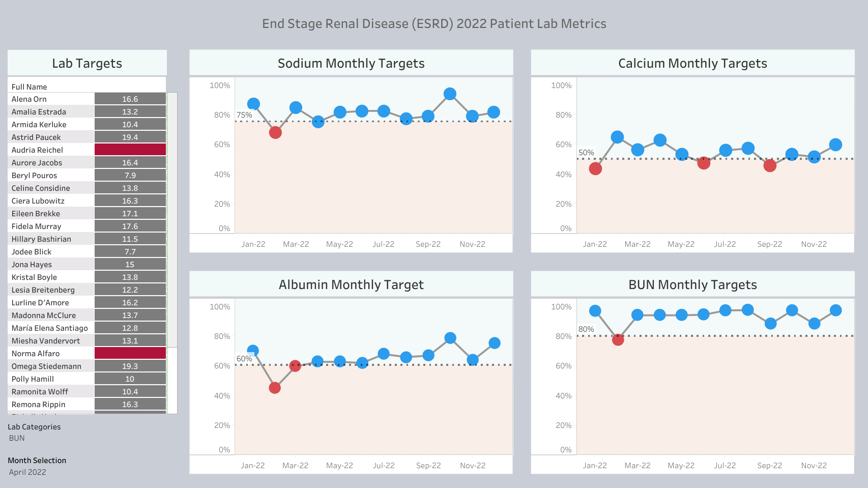The image size is (868, 488).
Task: Click Audria Reichel's red value cell
Action: (x=130, y=150)
